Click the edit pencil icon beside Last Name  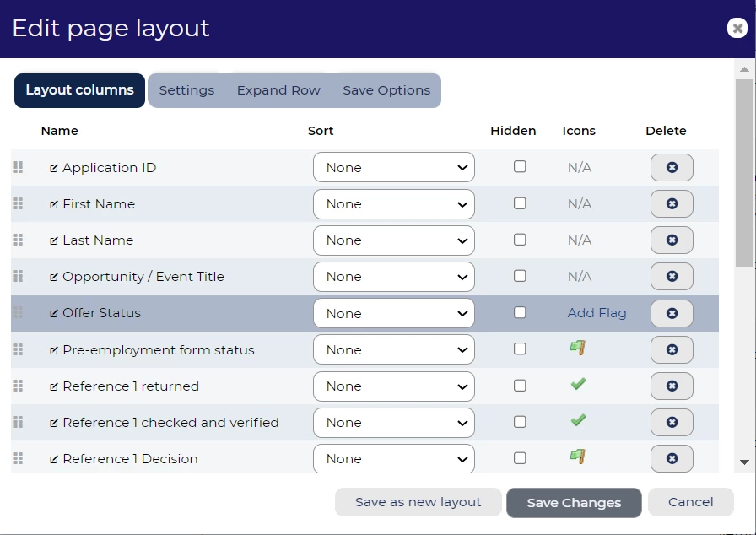pos(54,240)
